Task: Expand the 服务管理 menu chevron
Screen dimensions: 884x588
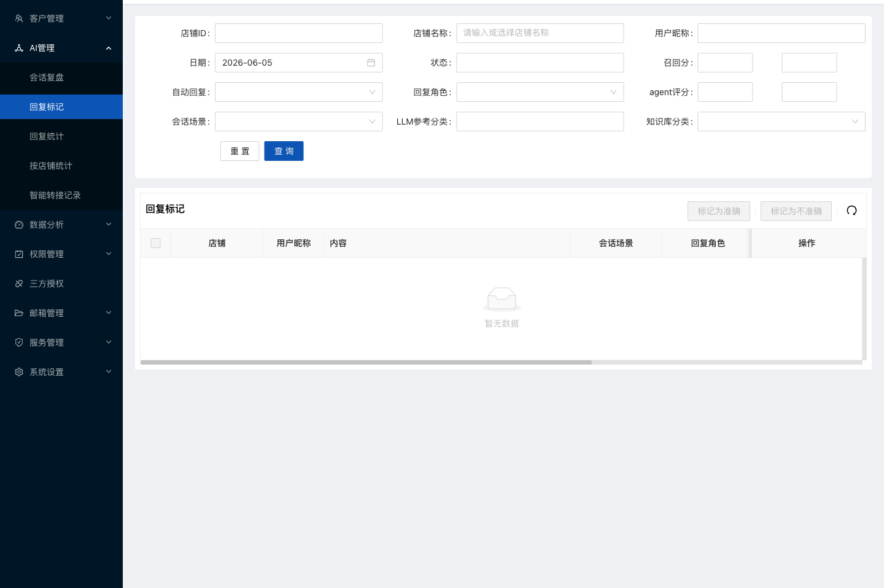Action: point(109,342)
